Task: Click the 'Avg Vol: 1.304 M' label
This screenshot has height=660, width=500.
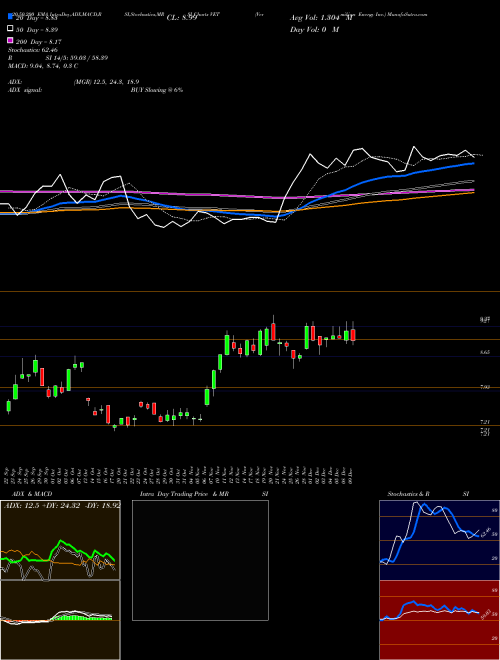Action: click(x=321, y=18)
